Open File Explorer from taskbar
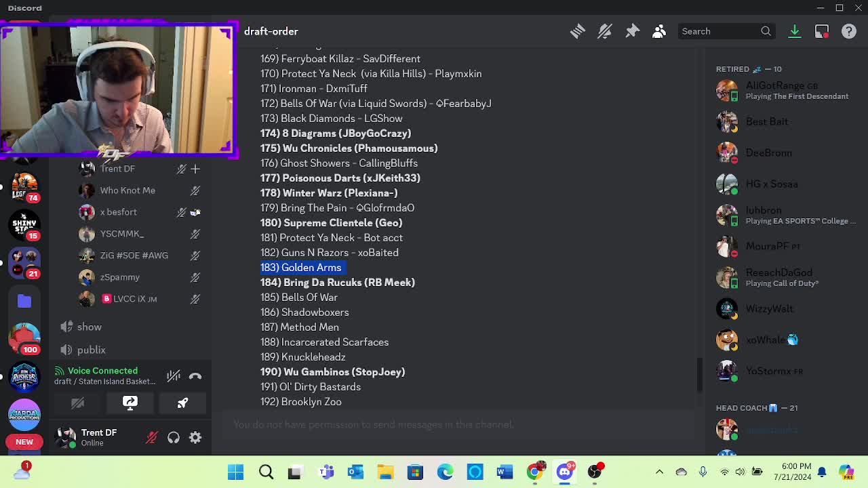 385,472
